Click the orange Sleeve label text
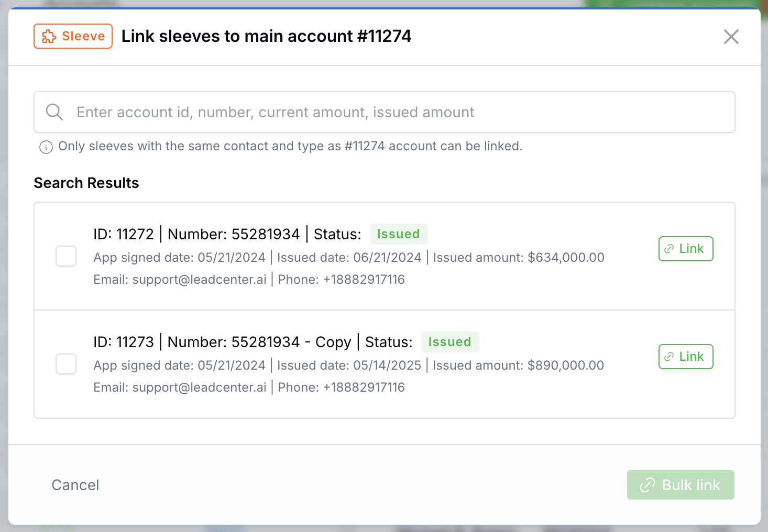Image resolution: width=768 pixels, height=532 pixels. click(x=83, y=36)
